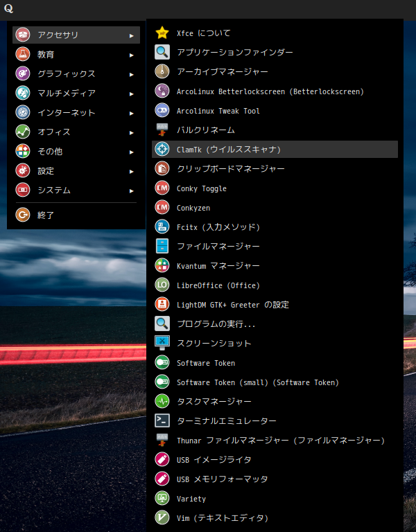Click the Xfce について label

[203, 33]
